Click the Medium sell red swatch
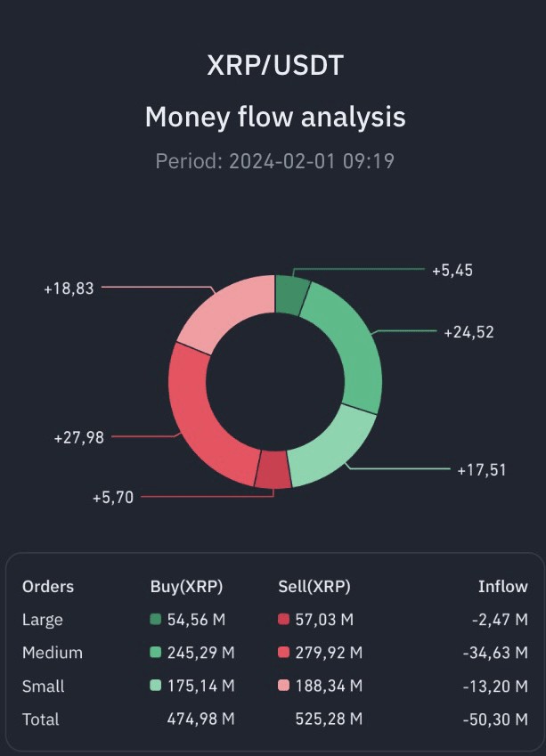546x756 pixels. [284, 653]
